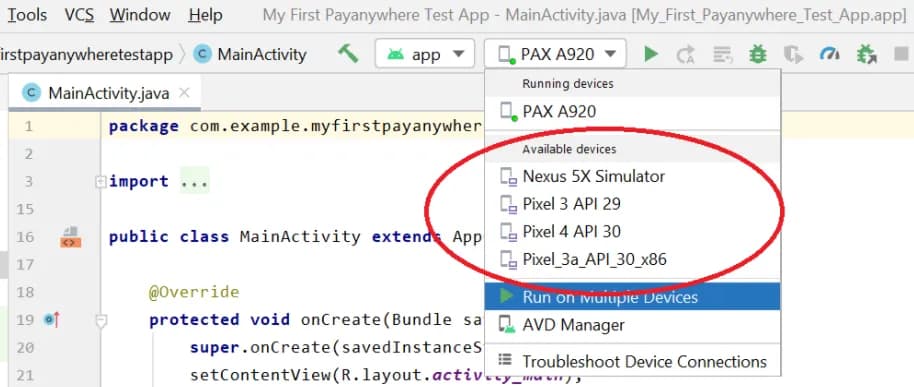914x387 pixels.
Task: Open the app run configuration dropdown
Action: click(x=426, y=54)
